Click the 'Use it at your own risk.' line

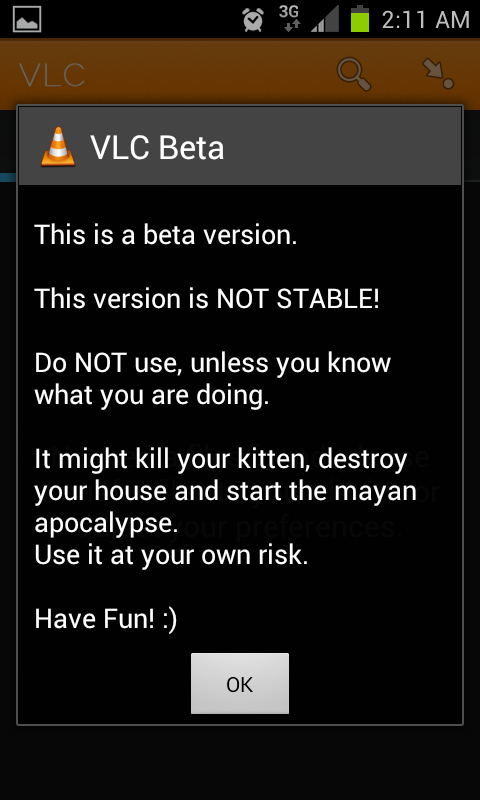[171, 556]
